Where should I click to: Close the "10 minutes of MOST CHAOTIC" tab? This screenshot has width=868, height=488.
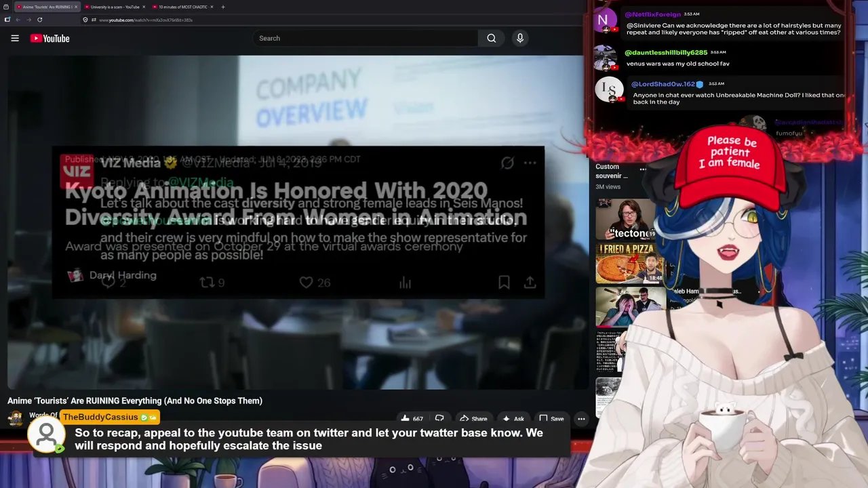tap(212, 7)
